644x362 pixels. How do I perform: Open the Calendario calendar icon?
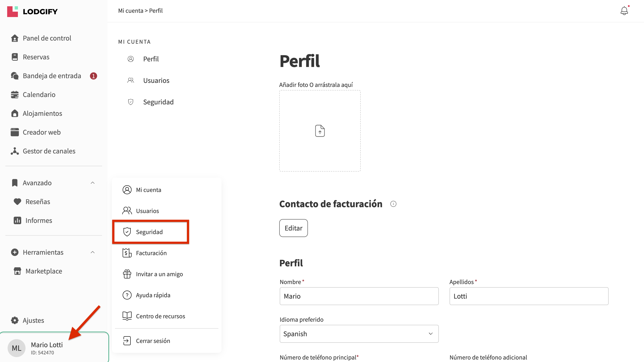click(x=15, y=95)
